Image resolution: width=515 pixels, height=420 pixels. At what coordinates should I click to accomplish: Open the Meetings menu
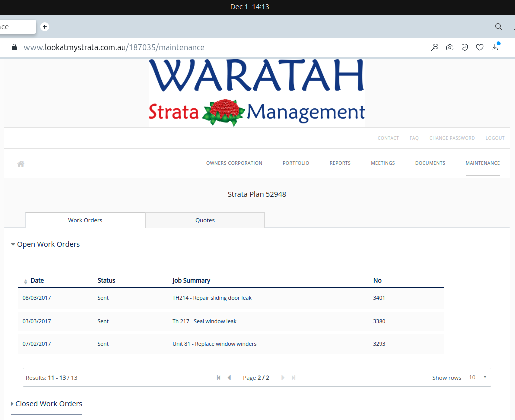[x=383, y=163]
